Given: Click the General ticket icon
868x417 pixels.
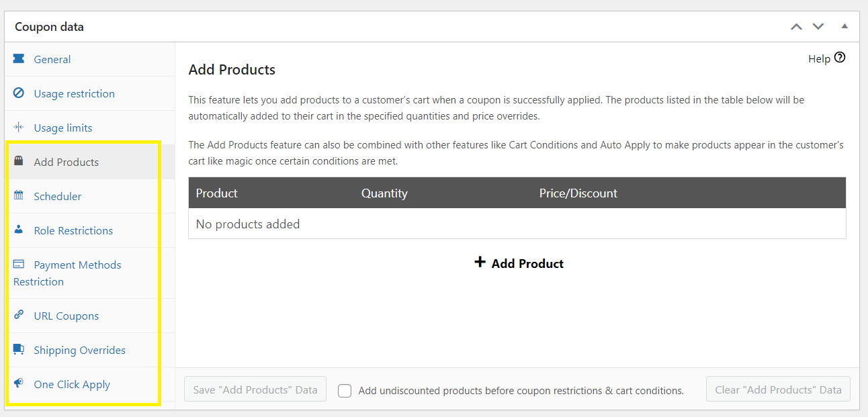Looking at the screenshot, I should [19, 59].
